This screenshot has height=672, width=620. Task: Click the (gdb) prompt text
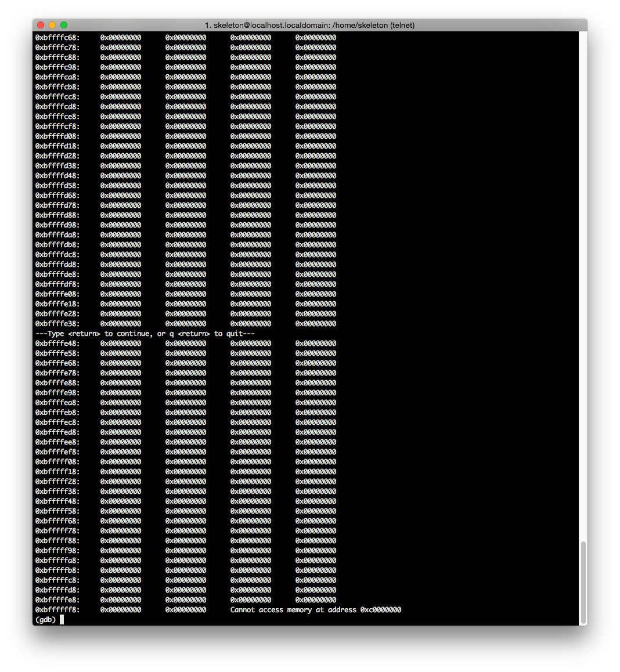[45, 620]
